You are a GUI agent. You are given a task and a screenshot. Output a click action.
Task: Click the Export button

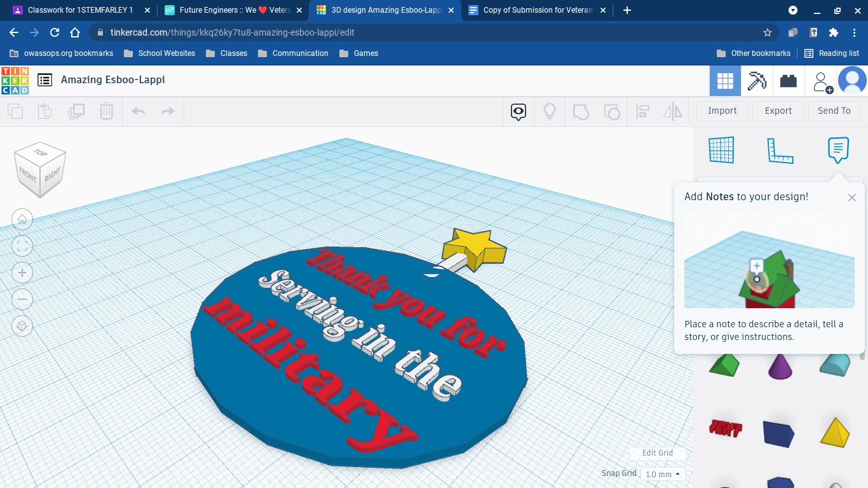[x=778, y=111]
